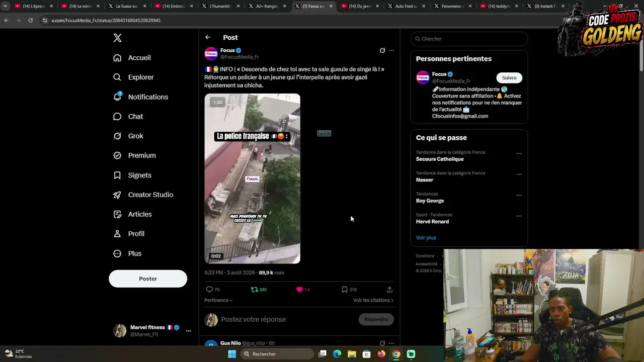Switch to the La Sueur tab

click(x=126, y=6)
